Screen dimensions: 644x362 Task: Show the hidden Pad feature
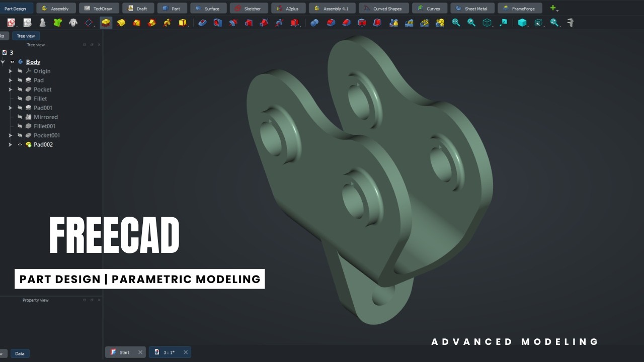20,80
